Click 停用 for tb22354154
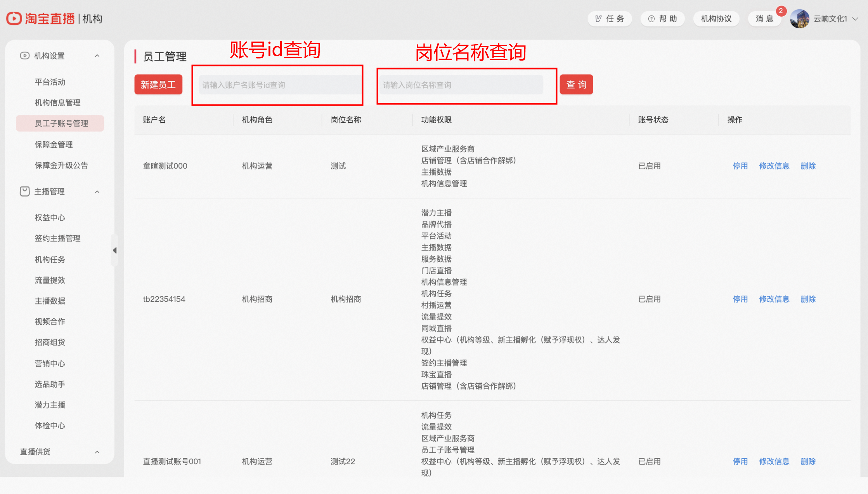 (740, 299)
